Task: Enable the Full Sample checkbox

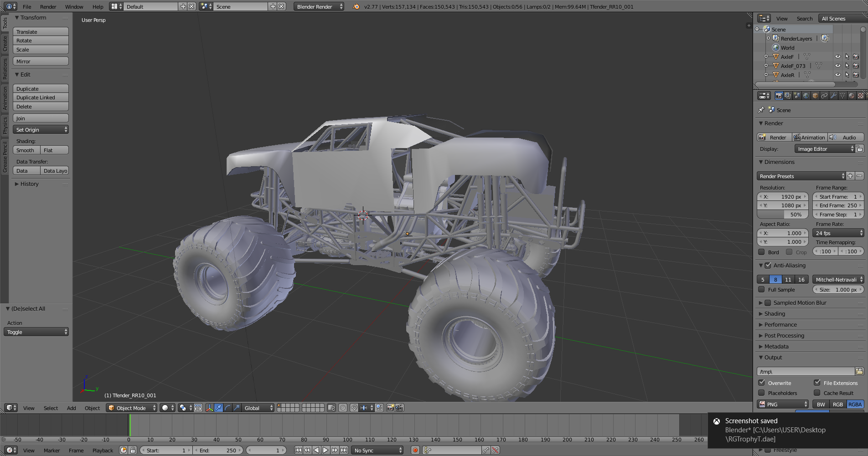Action: coord(761,289)
